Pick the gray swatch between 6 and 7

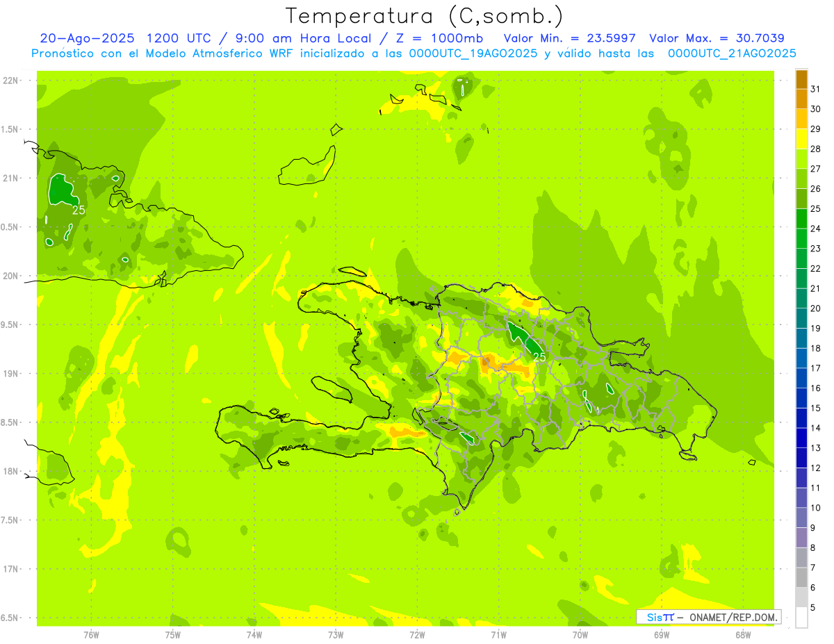[801, 577]
